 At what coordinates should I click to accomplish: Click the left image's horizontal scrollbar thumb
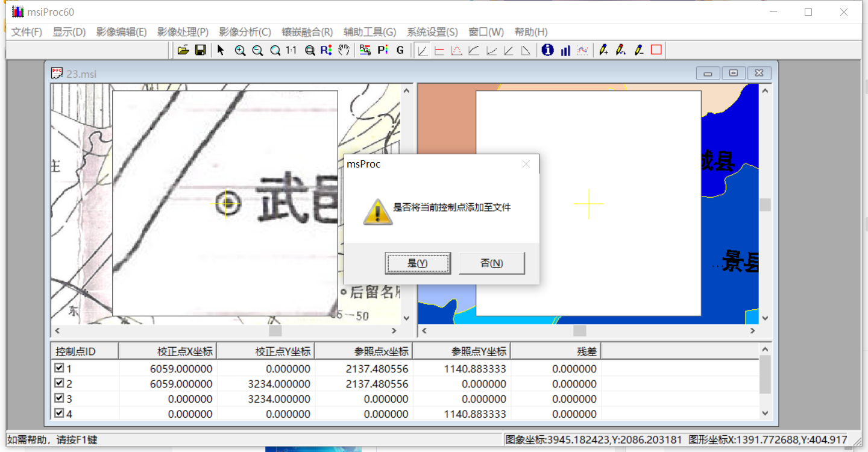pos(275,331)
